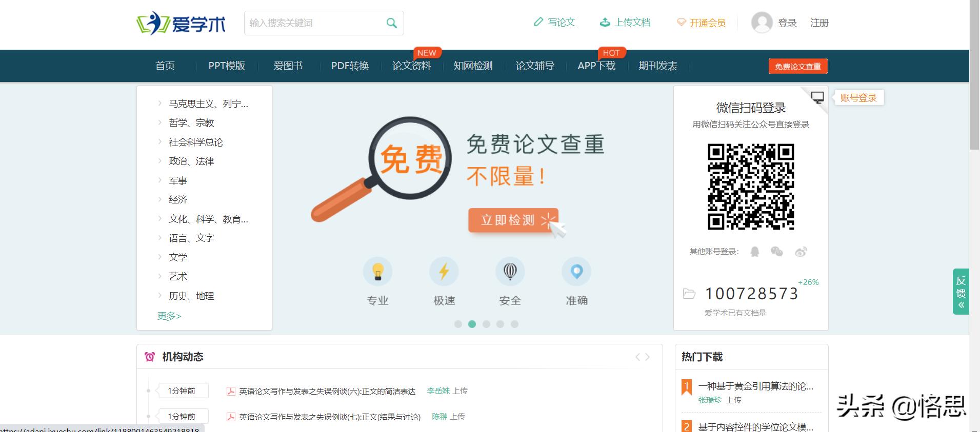980x432 pixels.
Task: Go to previous 机构动态 page arrow
Action: (x=637, y=357)
